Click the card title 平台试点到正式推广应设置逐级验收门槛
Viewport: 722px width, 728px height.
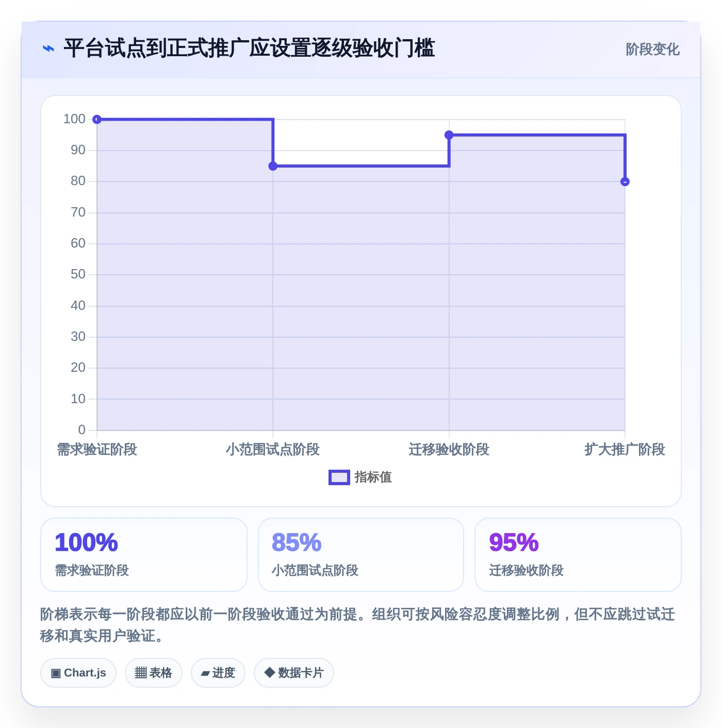tap(249, 48)
